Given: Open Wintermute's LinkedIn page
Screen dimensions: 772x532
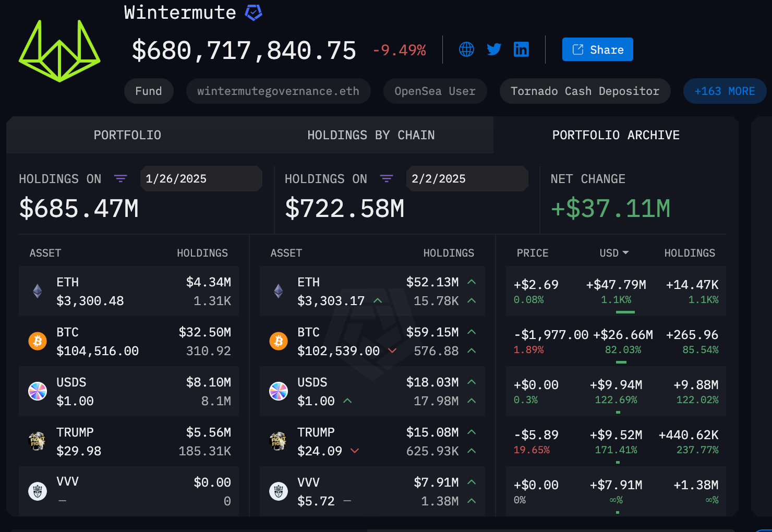Looking at the screenshot, I should tap(521, 49).
